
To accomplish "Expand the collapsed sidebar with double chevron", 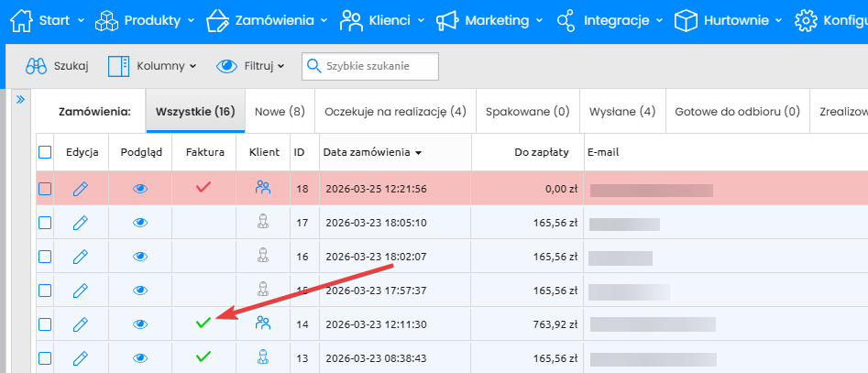I will [20, 99].
